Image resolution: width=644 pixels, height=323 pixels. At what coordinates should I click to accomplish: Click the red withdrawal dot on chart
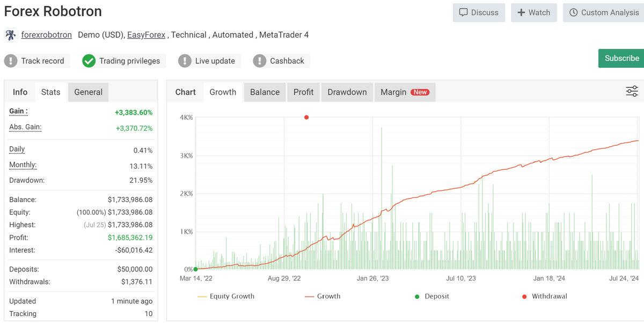click(306, 117)
